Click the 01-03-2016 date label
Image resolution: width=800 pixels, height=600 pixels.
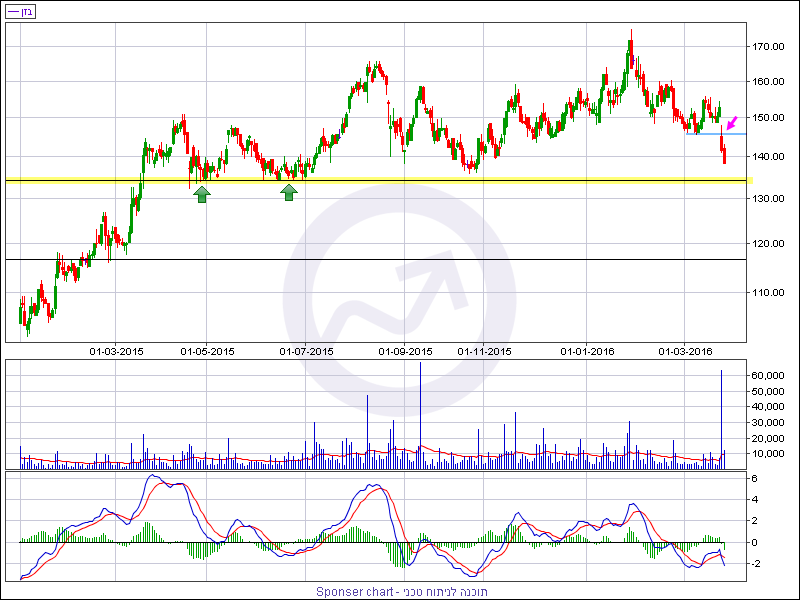click(685, 352)
